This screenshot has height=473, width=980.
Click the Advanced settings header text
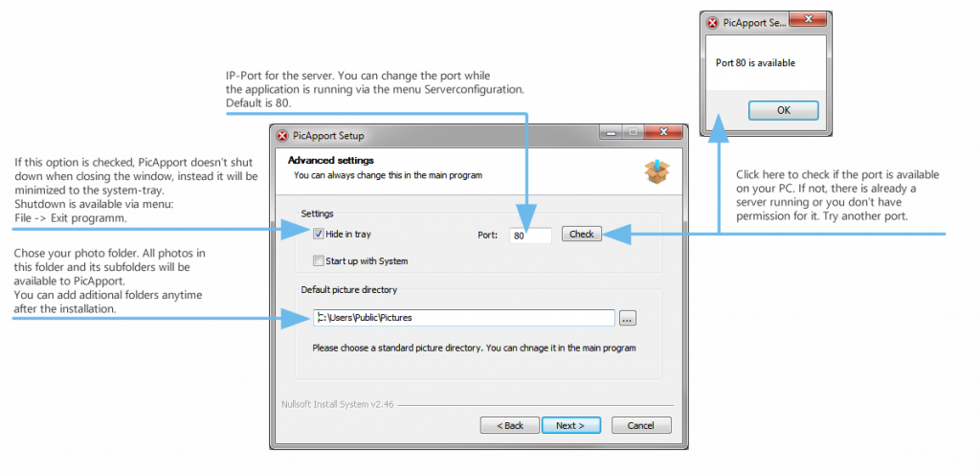pyautogui.click(x=330, y=161)
